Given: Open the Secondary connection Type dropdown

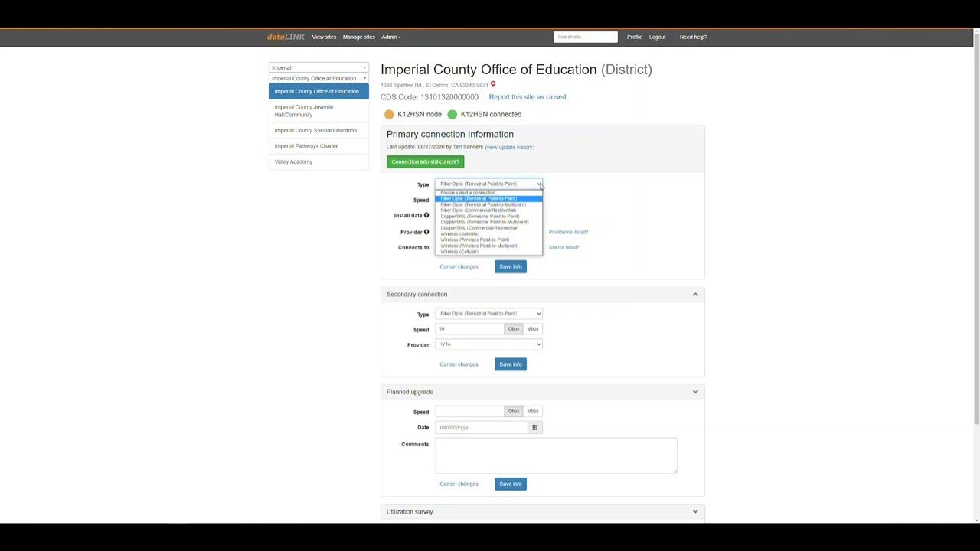Looking at the screenshot, I should pyautogui.click(x=488, y=314).
